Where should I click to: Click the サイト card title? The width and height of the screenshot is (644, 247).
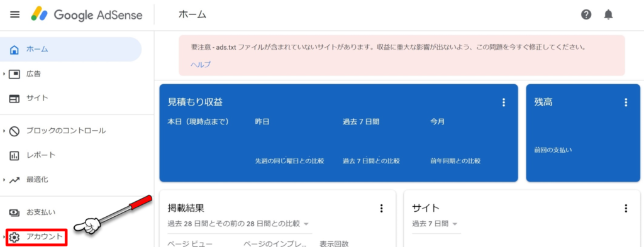pos(426,208)
